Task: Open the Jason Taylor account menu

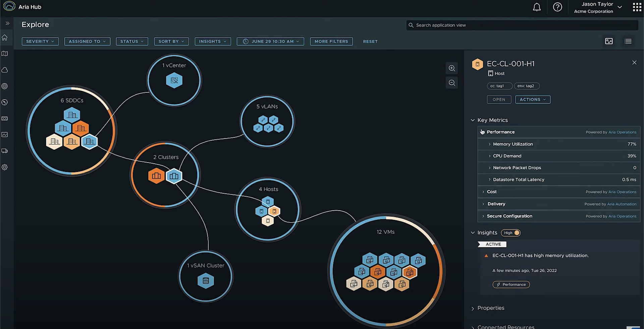Action: pyautogui.click(x=598, y=7)
